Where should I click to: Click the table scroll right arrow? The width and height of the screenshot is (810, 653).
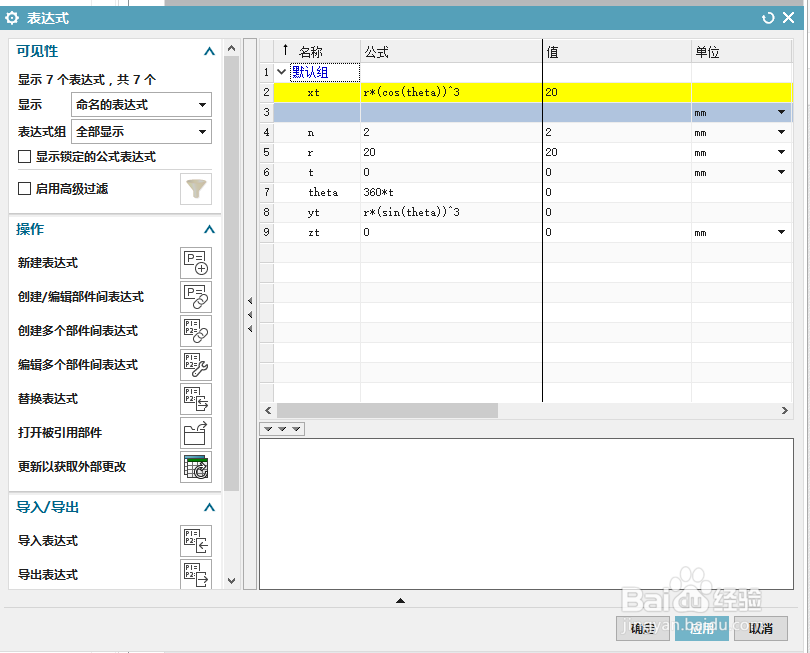(x=785, y=411)
